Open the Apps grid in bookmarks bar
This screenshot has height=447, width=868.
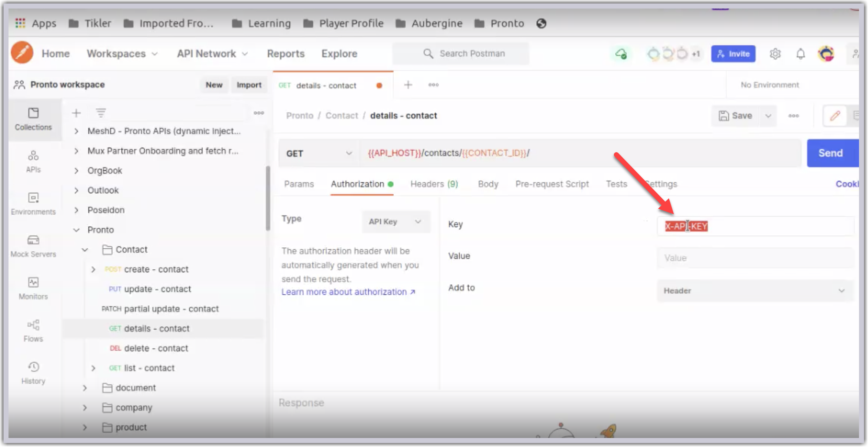[x=36, y=24]
